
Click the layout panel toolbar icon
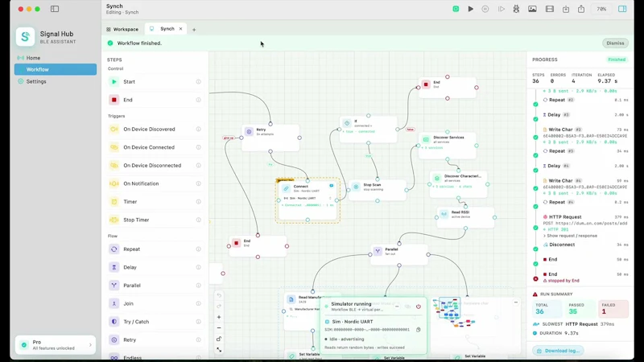point(550,9)
